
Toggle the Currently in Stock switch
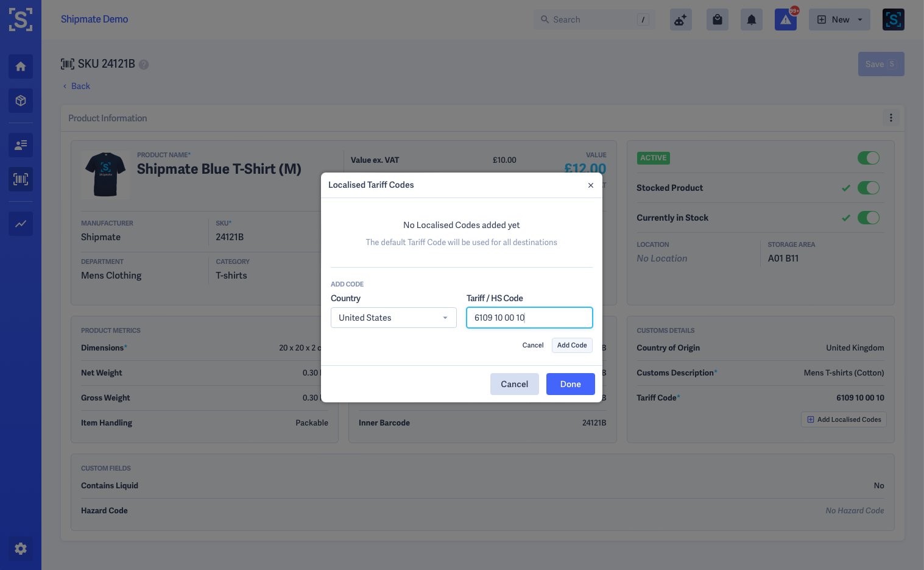pos(868,218)
